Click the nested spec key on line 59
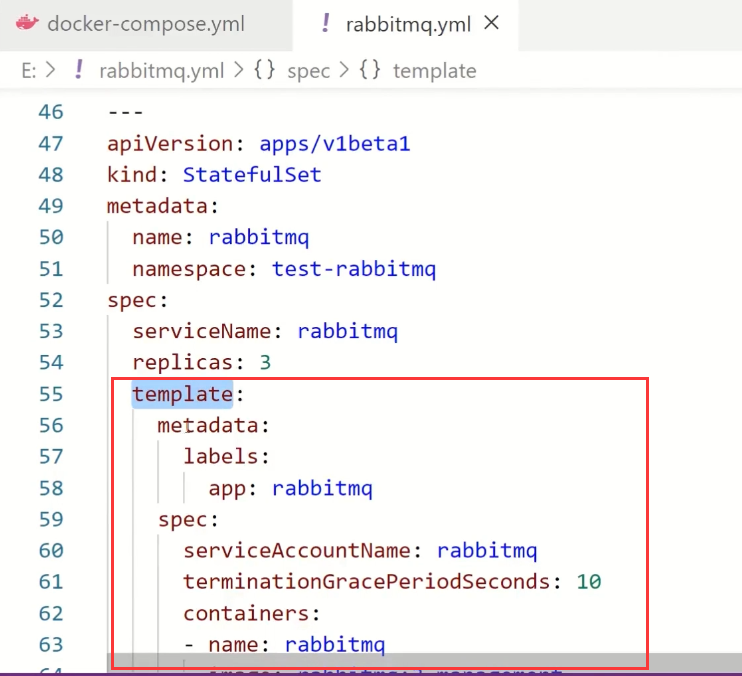742x676 pixels. point(182,520)
